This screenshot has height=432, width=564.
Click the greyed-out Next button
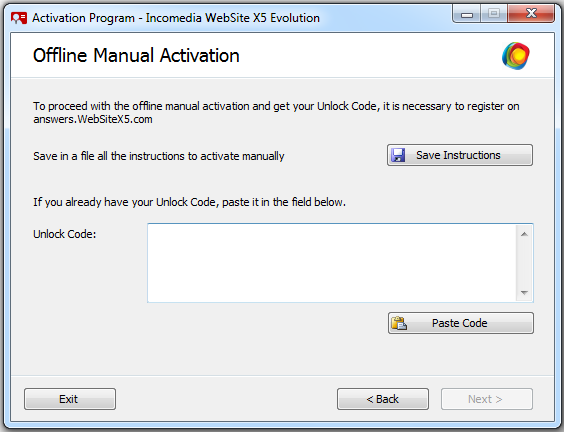coord(487,399)
